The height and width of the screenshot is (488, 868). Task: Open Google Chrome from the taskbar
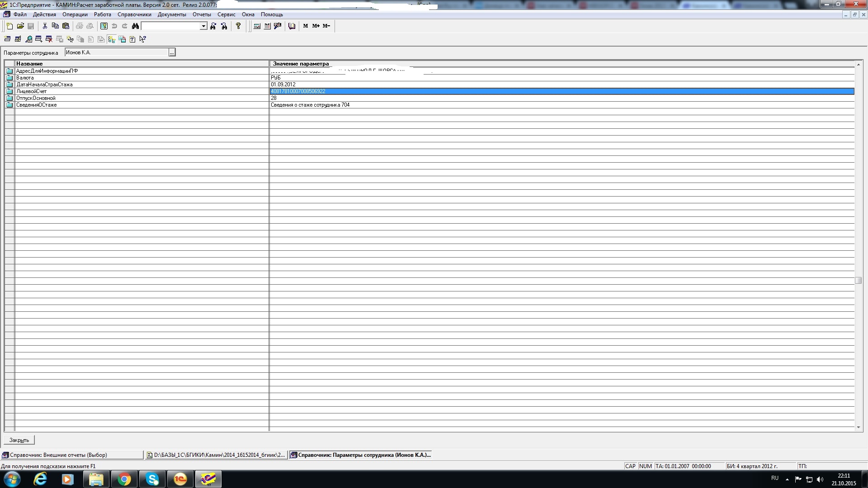[x=124, y=479]
